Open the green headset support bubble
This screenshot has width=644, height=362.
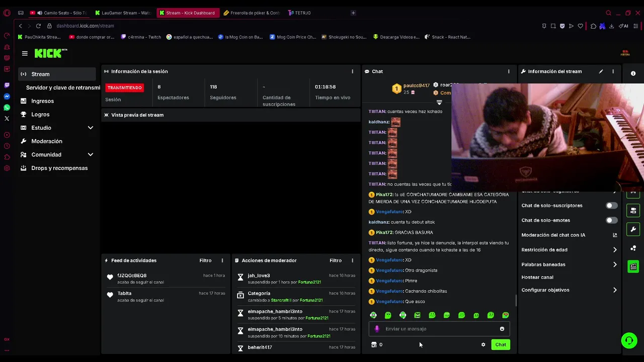click(628, 340)
